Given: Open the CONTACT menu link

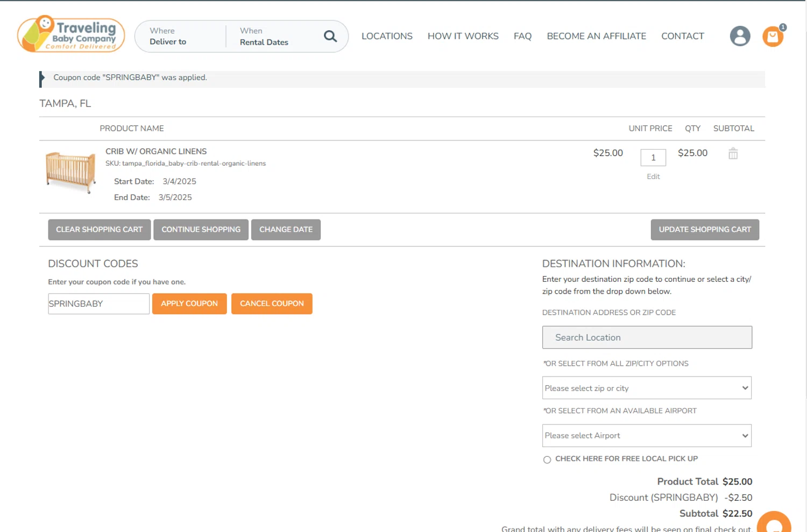Looking at the screenshot, I should 682,36.
